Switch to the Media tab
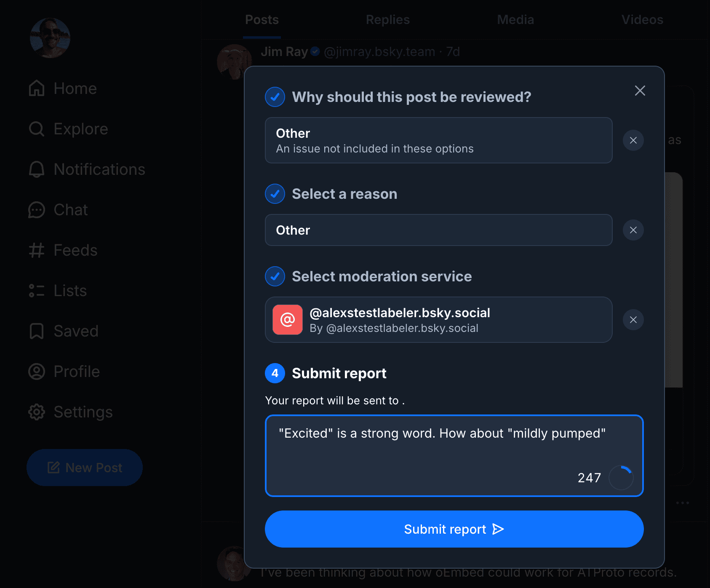The width and height of the screenshot is (710, 588). [x=515, y=20]
